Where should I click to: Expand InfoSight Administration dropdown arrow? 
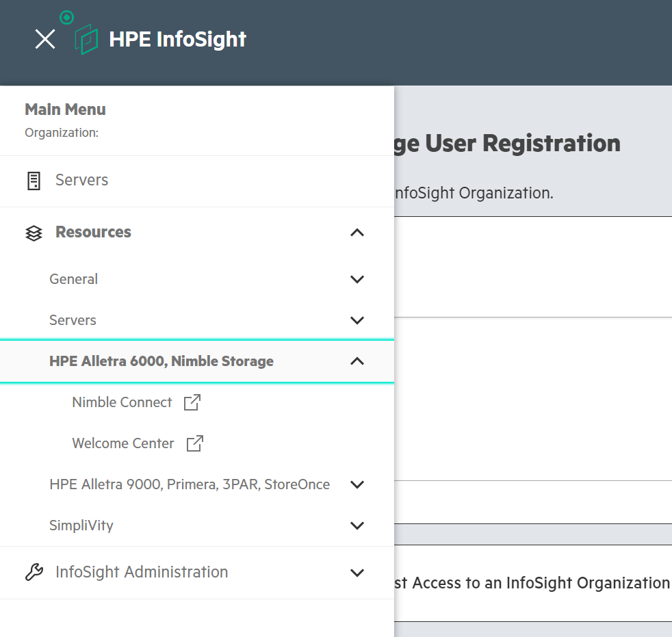click(x=357, y=572)
